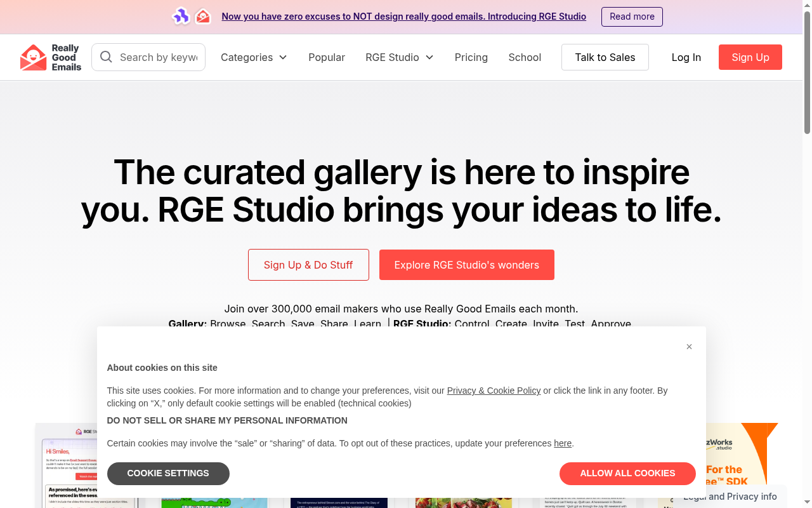Expand the Categories dropdown
812x508 pixels.
tap(254, 57)
